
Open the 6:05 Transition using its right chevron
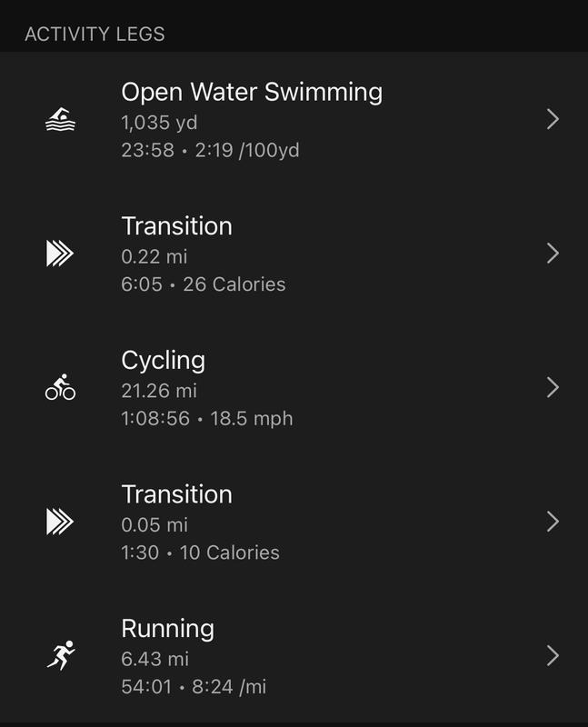tap(552, 254)
